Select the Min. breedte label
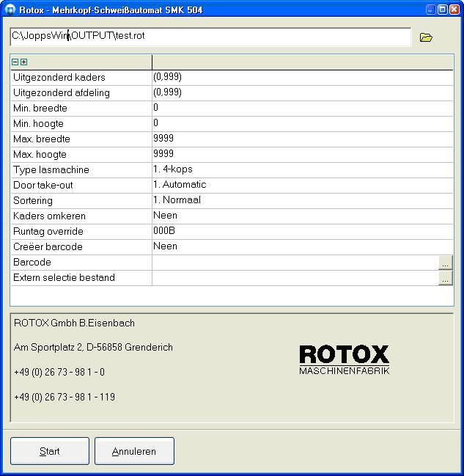Image resolution: width=464 pixels, height=476 pixels. tap(40, 109)
